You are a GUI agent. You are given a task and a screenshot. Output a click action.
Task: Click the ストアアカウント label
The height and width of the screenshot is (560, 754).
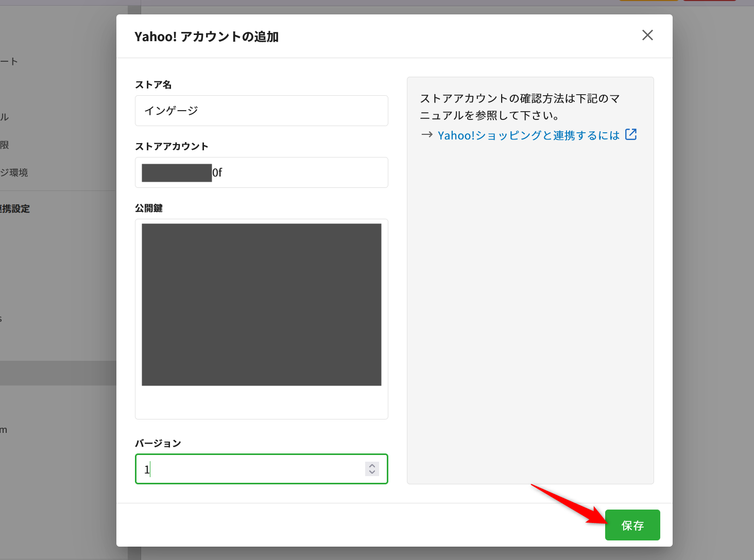click(x=172, y=147)
